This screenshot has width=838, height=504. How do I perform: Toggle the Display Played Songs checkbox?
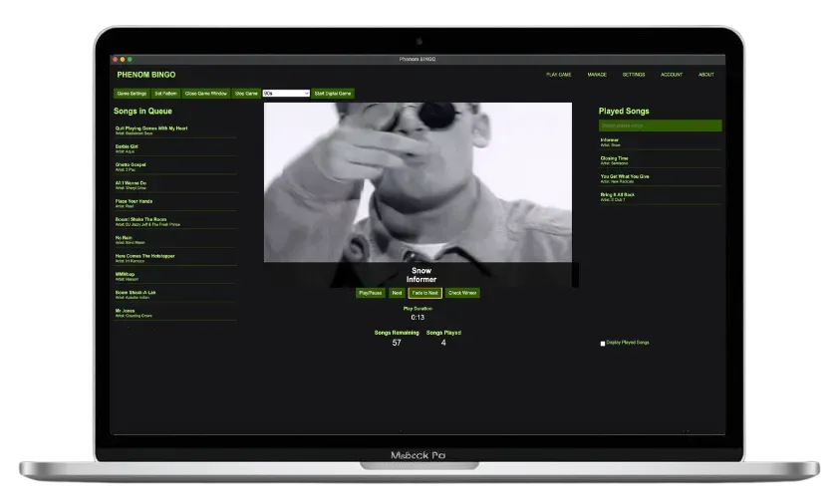pos(603,343)
